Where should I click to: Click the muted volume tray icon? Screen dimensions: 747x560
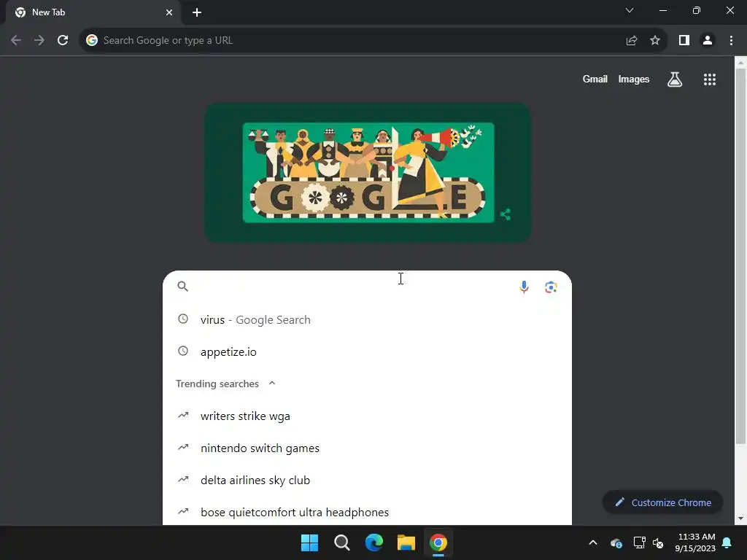(658, 542)
